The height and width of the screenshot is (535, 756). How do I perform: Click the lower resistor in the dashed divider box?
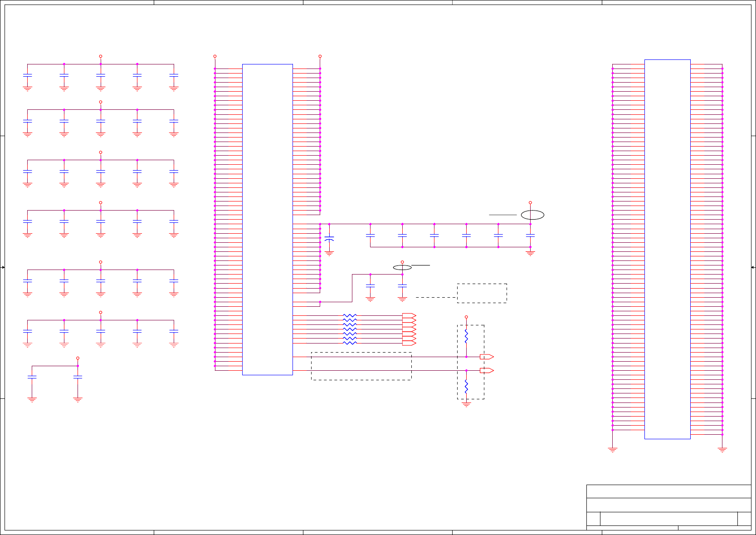(x=466, y=387)
